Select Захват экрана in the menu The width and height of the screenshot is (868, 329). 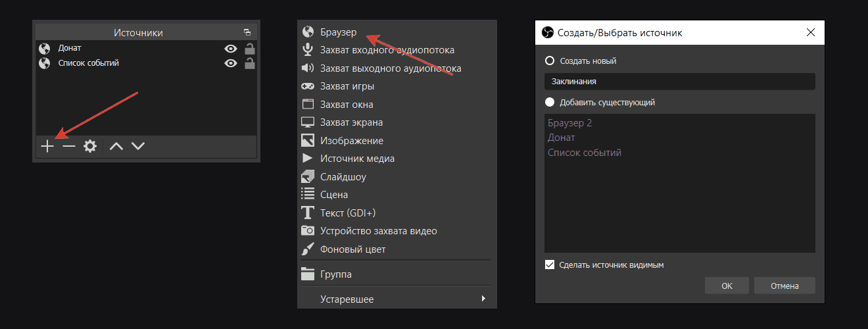[397, 122]
